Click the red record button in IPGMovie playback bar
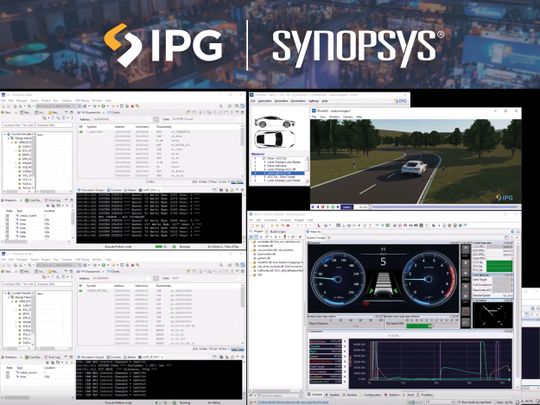This screenshot has width=540, height=405. coord(323,207)
